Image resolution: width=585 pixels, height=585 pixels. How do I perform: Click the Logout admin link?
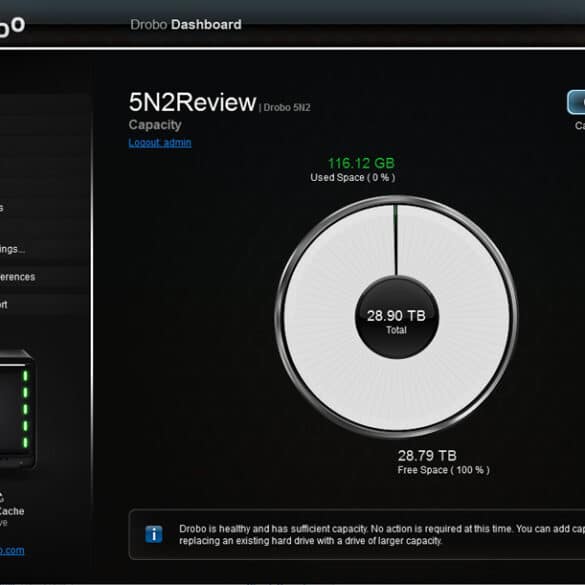click(x=160, y=143)
